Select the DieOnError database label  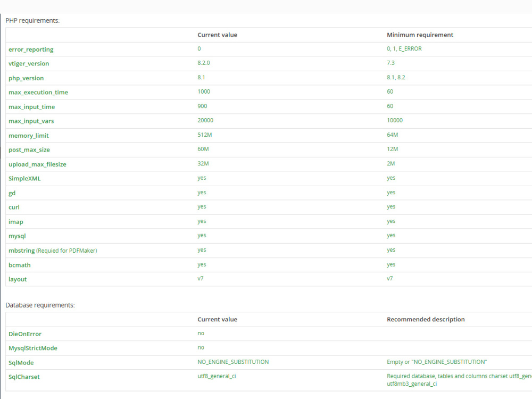[25, 334]
